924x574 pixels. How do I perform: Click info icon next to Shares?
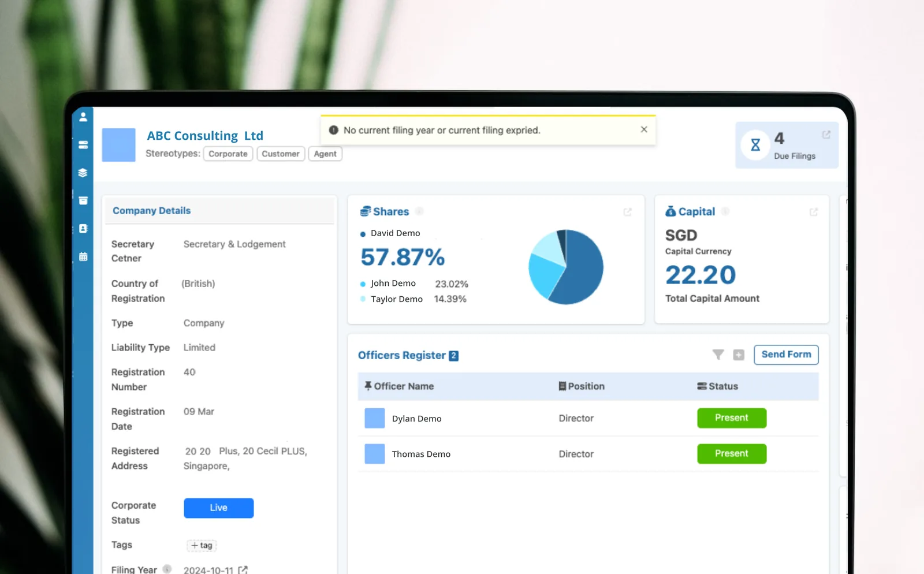pyautogui.click(x=420, y=211)
